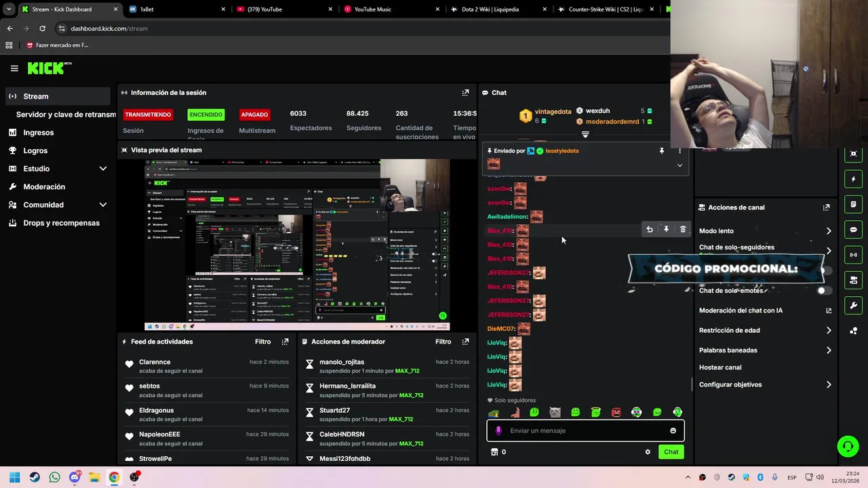The image size is (868, 488).
Task: Switch to the YouTube Music browser tab
Action: pos(392,9)
